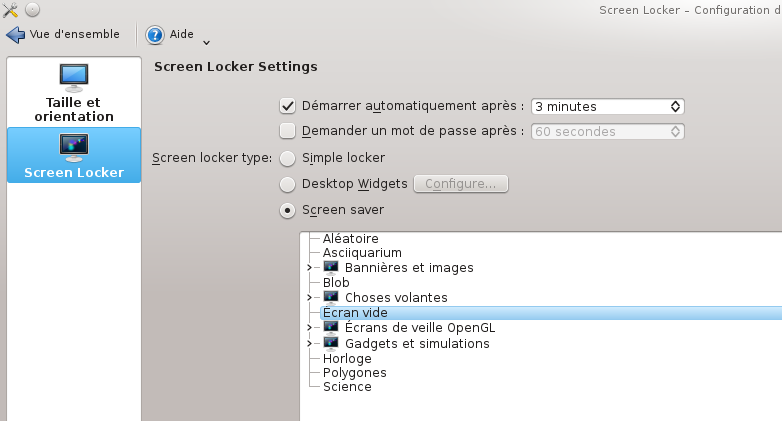Expand the Bannières et images tree branch
The width and height of the screenshot is (782, 421).
309,268
